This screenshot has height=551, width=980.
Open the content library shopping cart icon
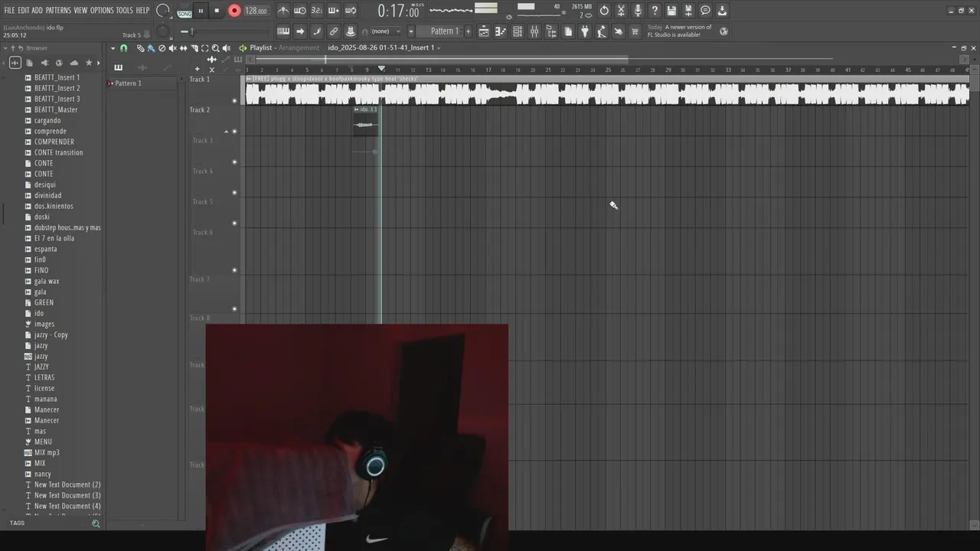tap(635, 31)
